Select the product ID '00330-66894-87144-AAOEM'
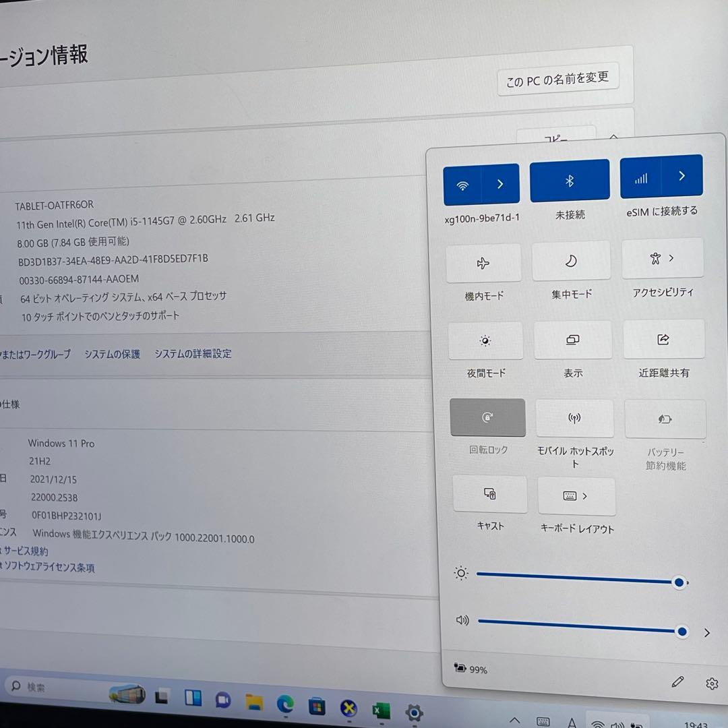The width and height of the screenshot is (728, 728). [79, 280]
